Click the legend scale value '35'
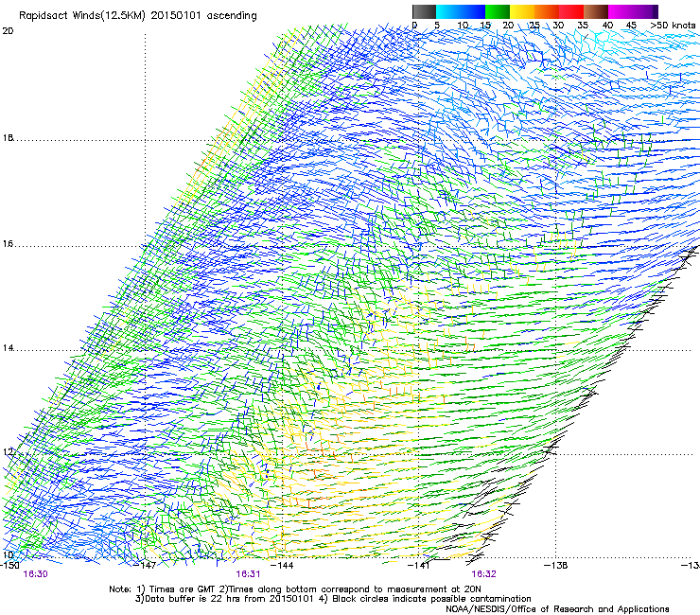The width and height of the screenshot is (700, 615). (x=583, y=25)
